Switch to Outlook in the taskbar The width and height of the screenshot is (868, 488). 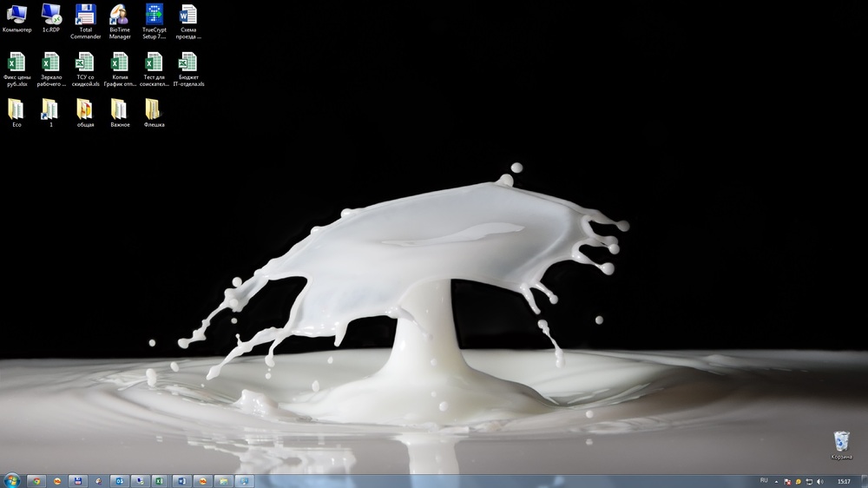119,480
